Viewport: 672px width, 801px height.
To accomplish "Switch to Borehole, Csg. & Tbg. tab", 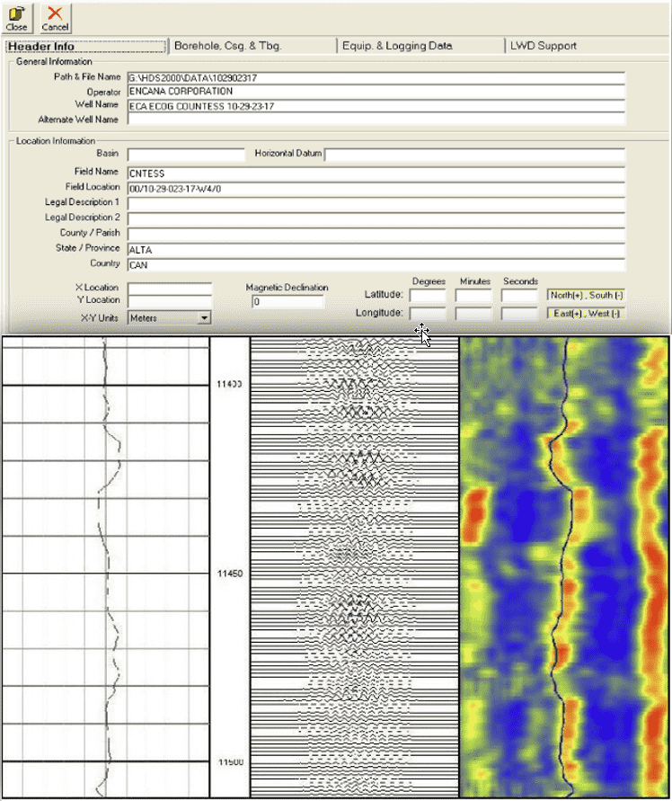I will point(226,46).
